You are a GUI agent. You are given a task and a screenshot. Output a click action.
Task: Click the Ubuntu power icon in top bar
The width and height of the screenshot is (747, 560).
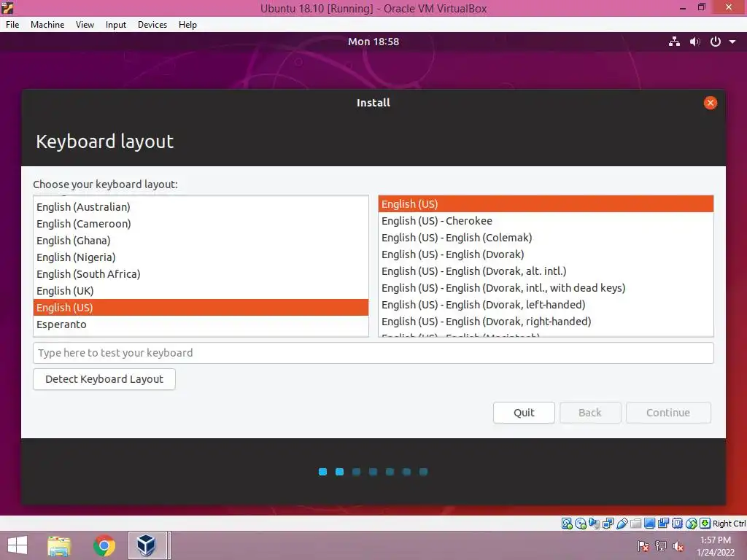pos(715,42)
